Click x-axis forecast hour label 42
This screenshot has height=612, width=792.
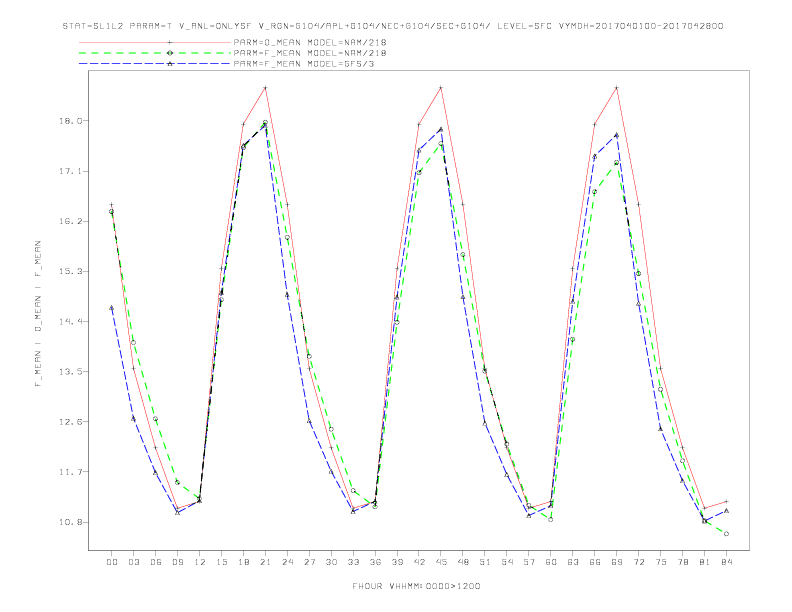[x=419, y=562]
